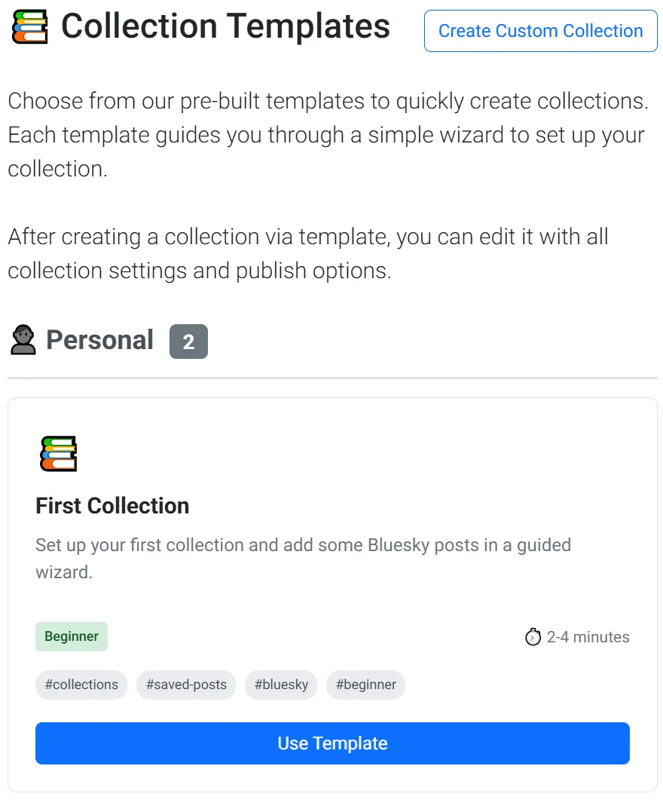Viewport: 663px width, 812px height.
Task: Click the stacked books icon beside page title
Action: (30, 27)
